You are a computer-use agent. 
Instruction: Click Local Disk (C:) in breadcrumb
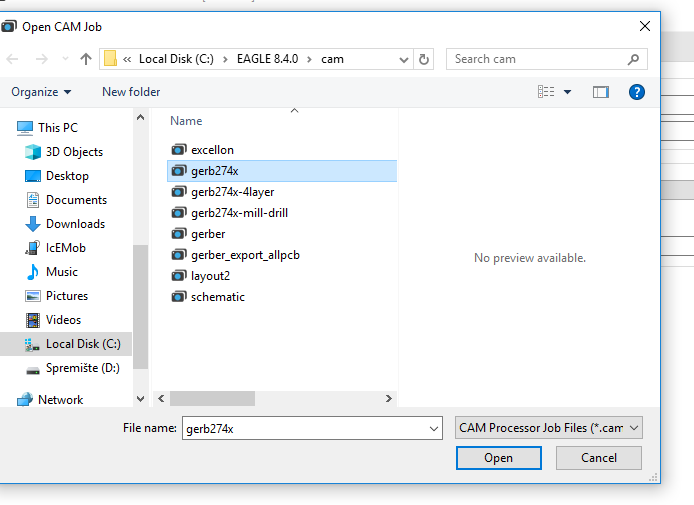point(176,59)
